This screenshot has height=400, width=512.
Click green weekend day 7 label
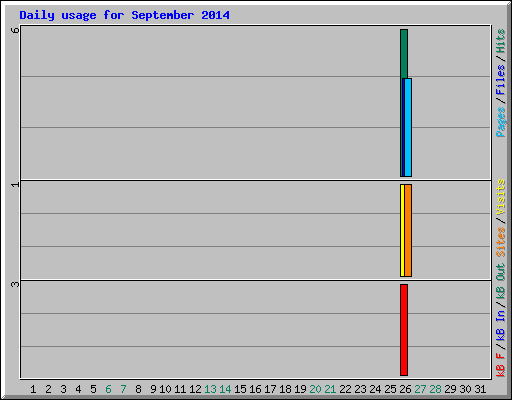pyautogui.click(x=123, y=389)
